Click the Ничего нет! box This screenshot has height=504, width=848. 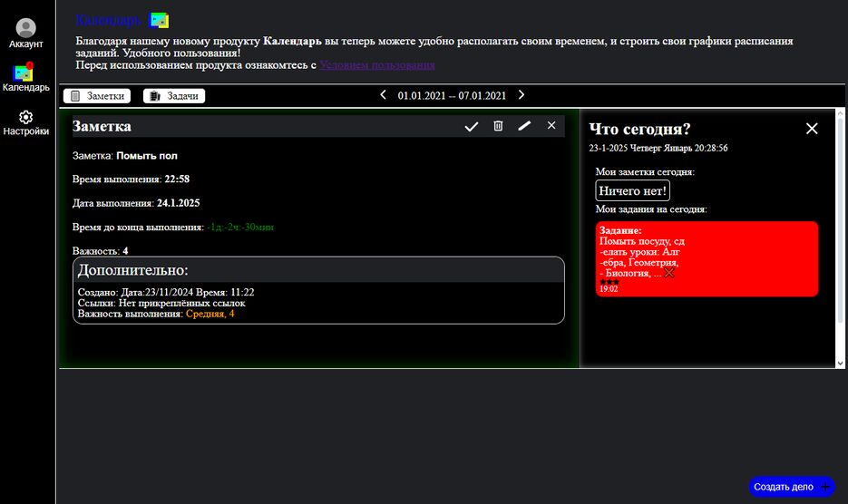(633, 190)
